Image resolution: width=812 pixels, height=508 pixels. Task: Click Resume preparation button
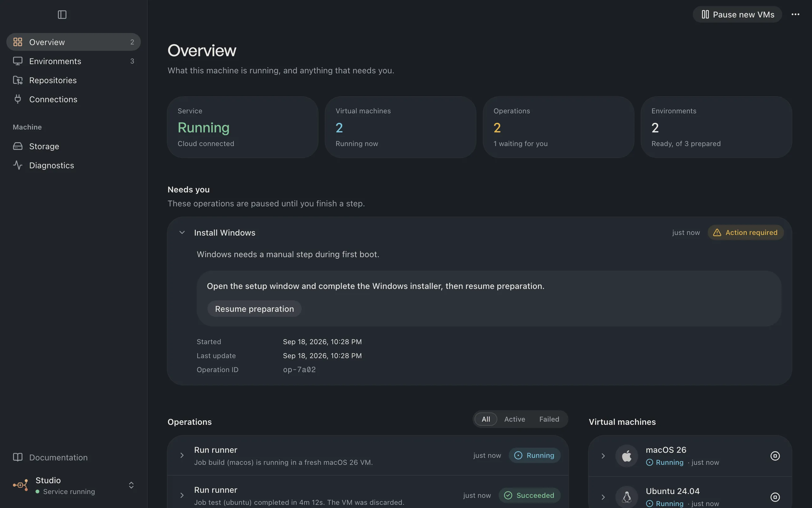pyautogui.click(x=254, y=309)
